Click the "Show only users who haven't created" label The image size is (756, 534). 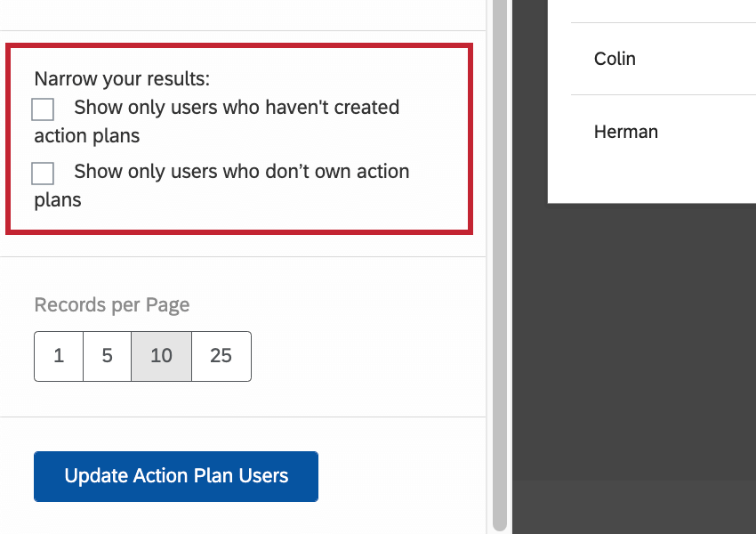pyautogui.click(x=237, y=108)
